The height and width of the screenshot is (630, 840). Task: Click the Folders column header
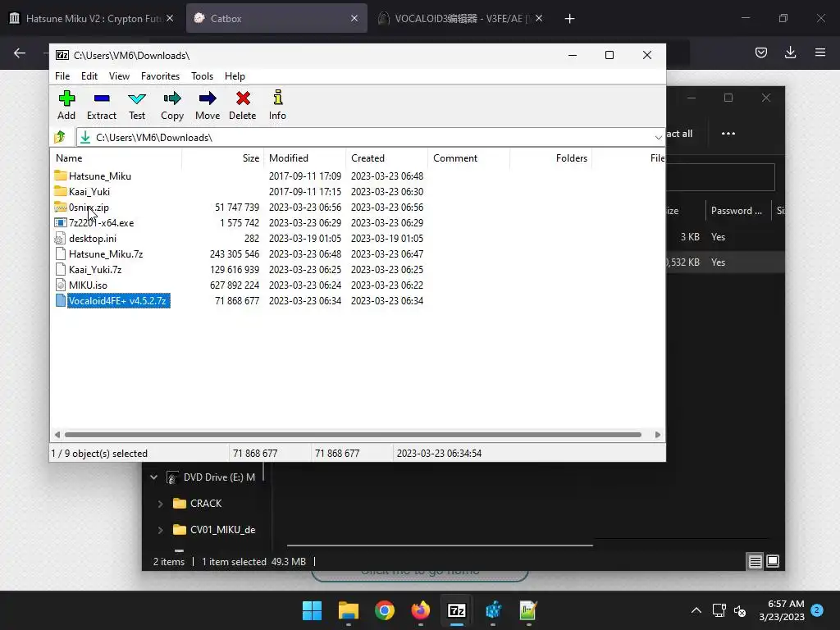(550, 158)
